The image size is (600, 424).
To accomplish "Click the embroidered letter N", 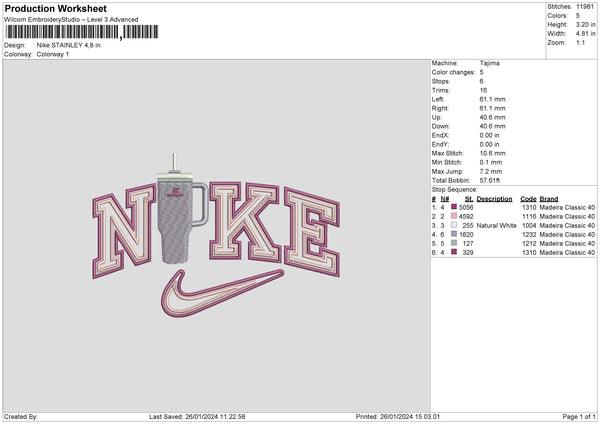I will tap(123, 230).
